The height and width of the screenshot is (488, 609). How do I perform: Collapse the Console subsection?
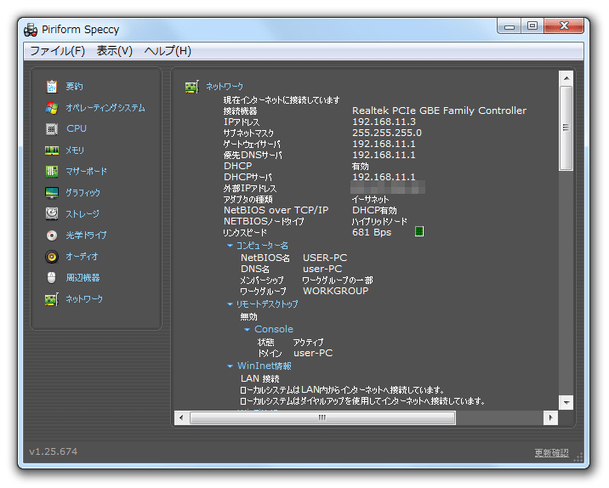247,329
